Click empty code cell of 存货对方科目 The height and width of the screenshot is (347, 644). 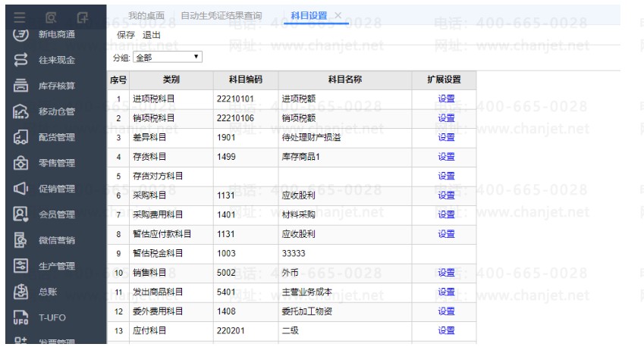click(x=246, y=176)
